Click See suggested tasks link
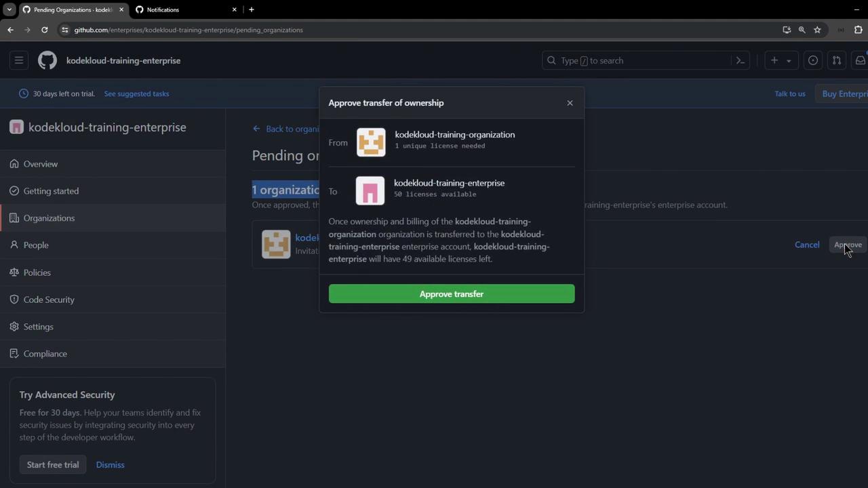Viewport: 868px width, 488px height. pyautogui.click(x=136, y=94)
